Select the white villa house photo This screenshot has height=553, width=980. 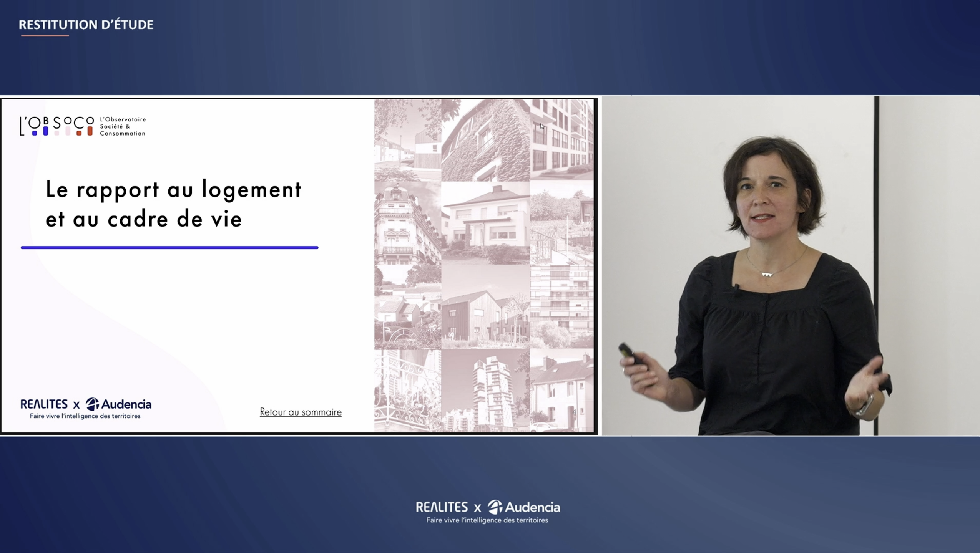[485, 223]
